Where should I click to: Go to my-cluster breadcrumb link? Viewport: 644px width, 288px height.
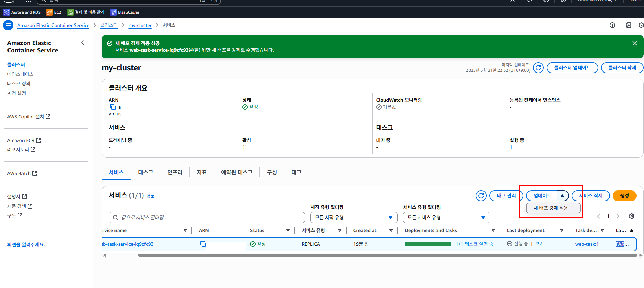140,25
